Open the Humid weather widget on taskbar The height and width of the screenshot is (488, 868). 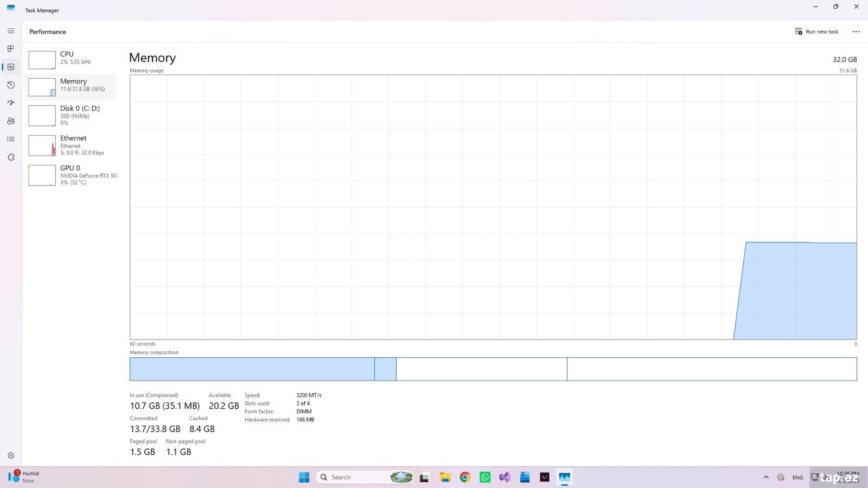[x=24, y=477]
